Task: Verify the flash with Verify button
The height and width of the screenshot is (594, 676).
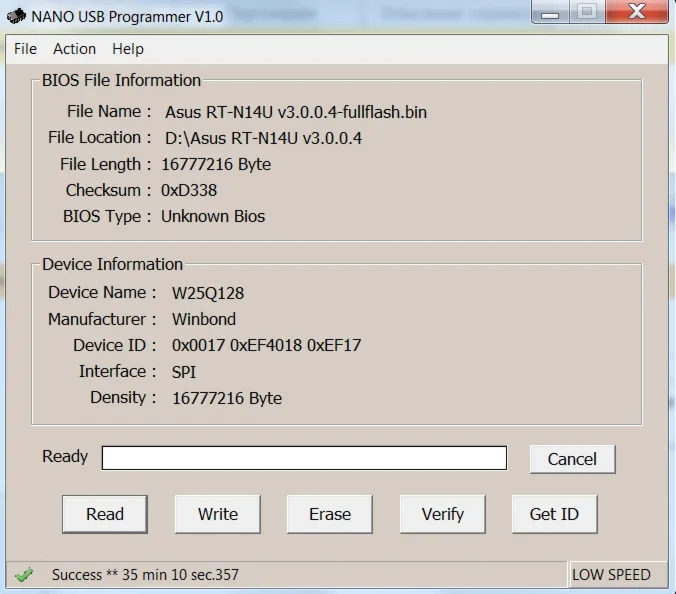Action: 443,514
